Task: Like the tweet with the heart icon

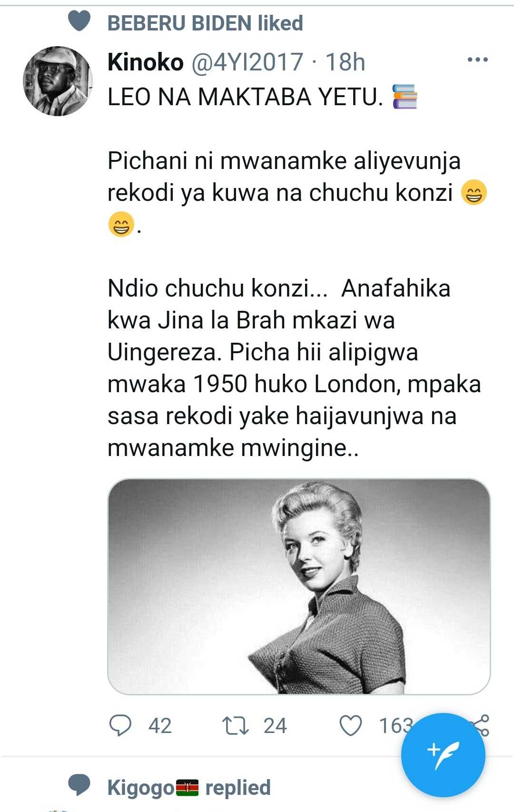Action: (351, 726)
